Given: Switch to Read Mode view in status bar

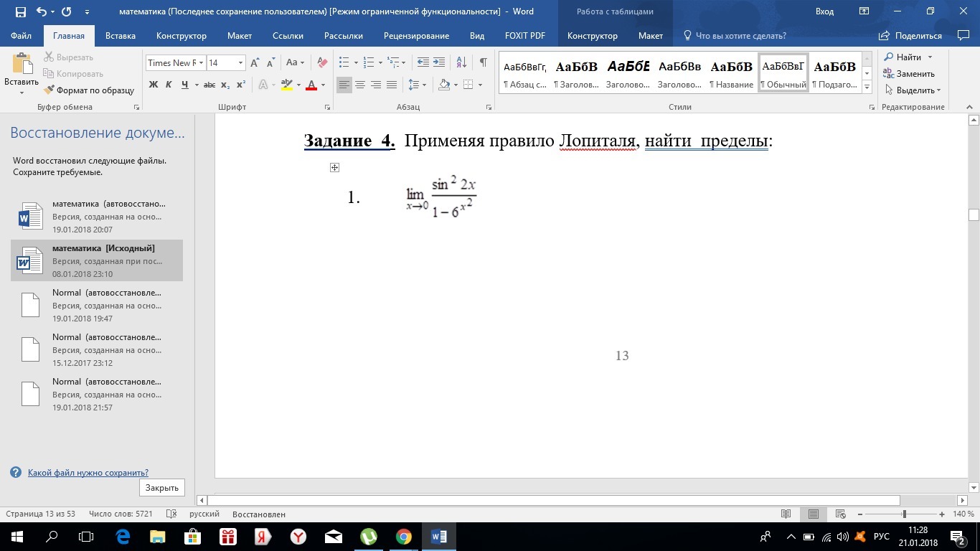Looking at the screenshot, I should 786,514.
